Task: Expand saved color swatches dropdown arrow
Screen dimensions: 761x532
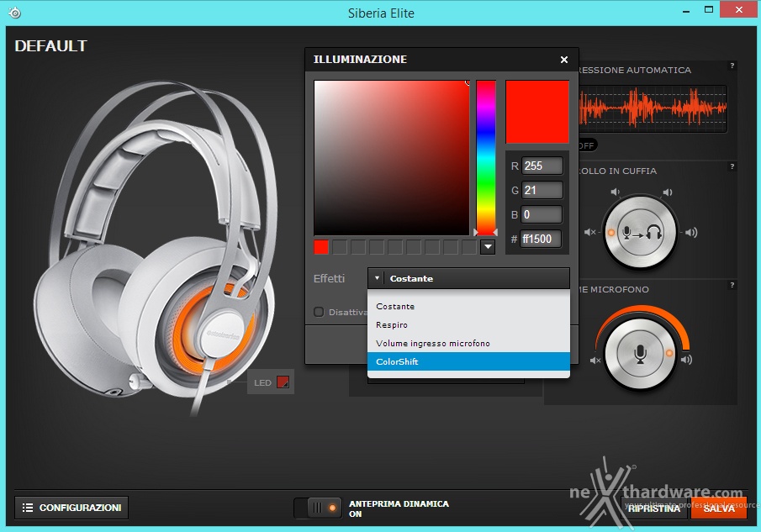Action: [x=488, y=247]
